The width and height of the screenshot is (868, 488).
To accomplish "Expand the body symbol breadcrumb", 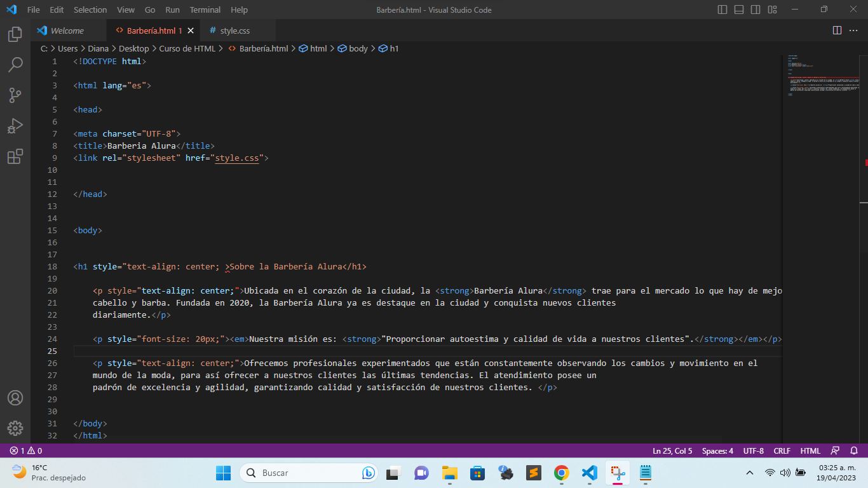I will 353,48.
